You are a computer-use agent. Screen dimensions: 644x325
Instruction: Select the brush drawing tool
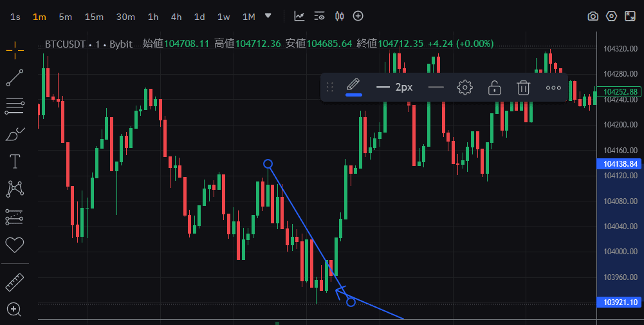coord(14,134)
